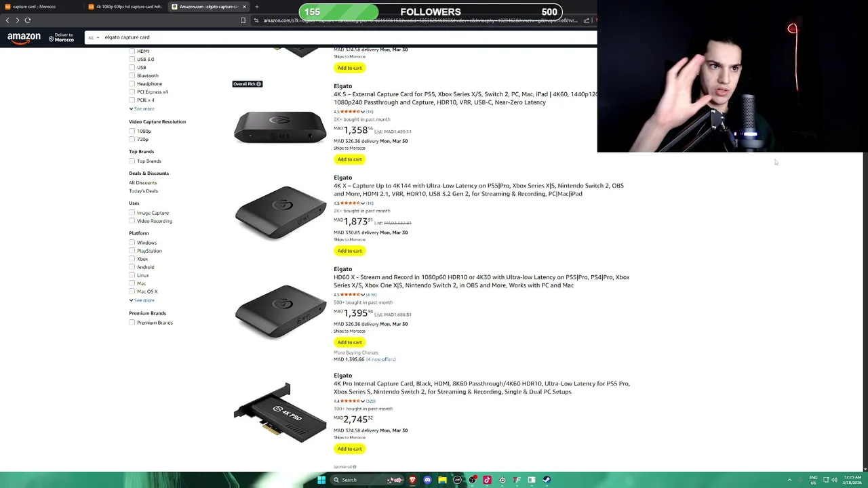
Task: Tick the USB 3.0 filter checkbox
Action: (x=132, y=60)
